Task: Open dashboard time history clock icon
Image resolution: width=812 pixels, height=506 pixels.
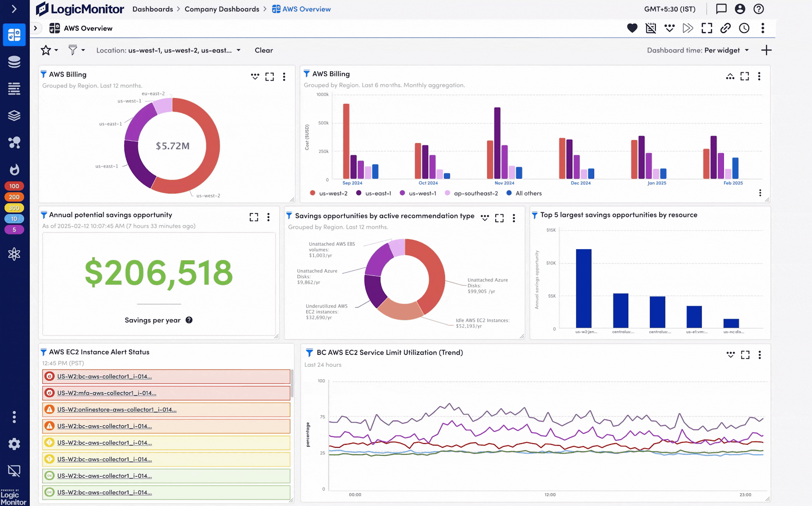Action: pyautogui.click(x=744, y=28)
